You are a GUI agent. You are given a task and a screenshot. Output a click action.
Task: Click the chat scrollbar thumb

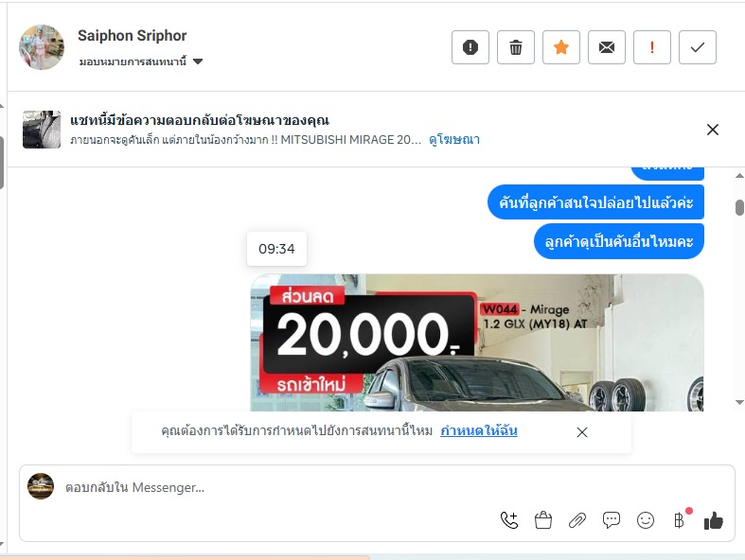pos(739,207)
